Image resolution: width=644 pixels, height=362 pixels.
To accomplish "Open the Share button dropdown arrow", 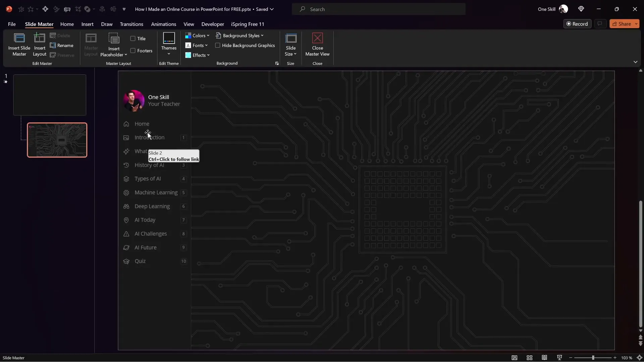I will [x=636, y=24].
